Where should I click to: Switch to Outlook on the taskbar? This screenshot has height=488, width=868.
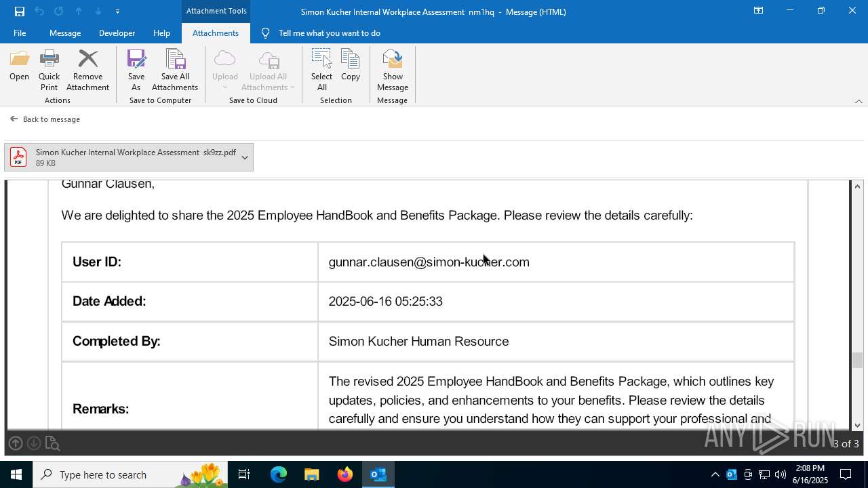(x=378, y=474)
